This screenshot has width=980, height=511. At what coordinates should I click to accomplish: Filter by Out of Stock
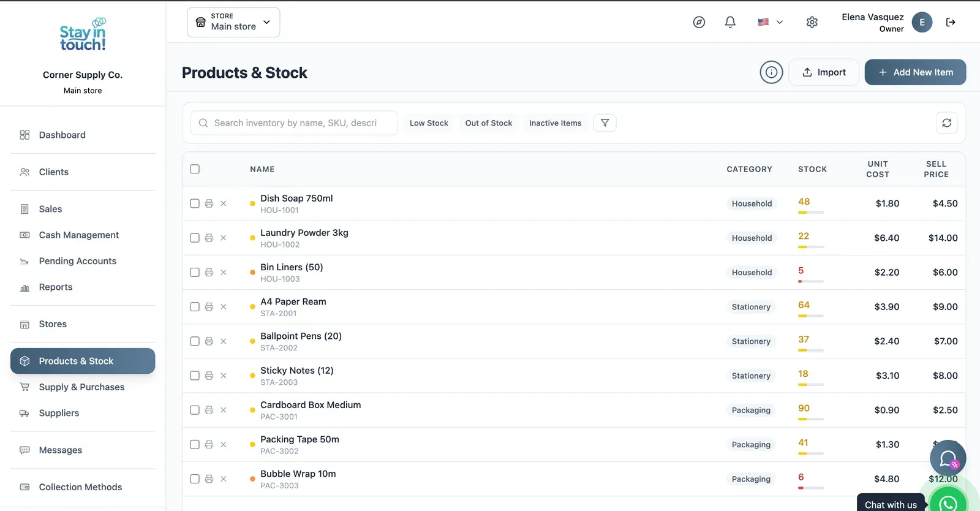[x=489, y=123]
